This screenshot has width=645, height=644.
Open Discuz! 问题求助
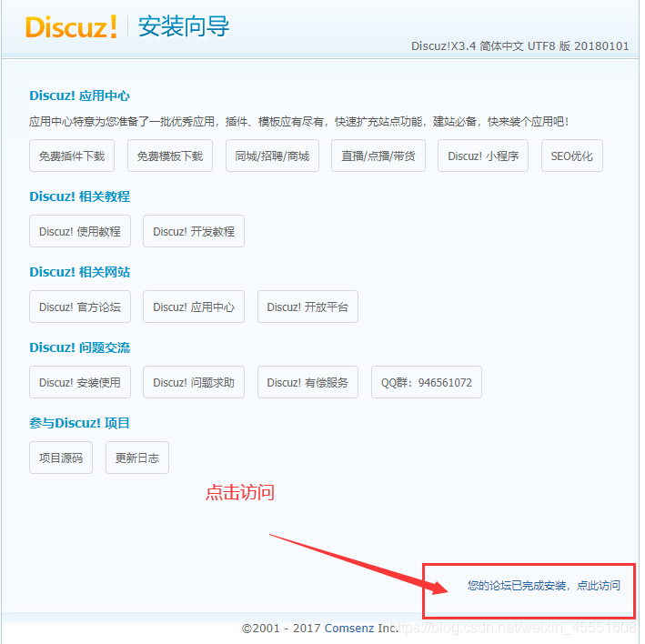click(x=194, y=382)
